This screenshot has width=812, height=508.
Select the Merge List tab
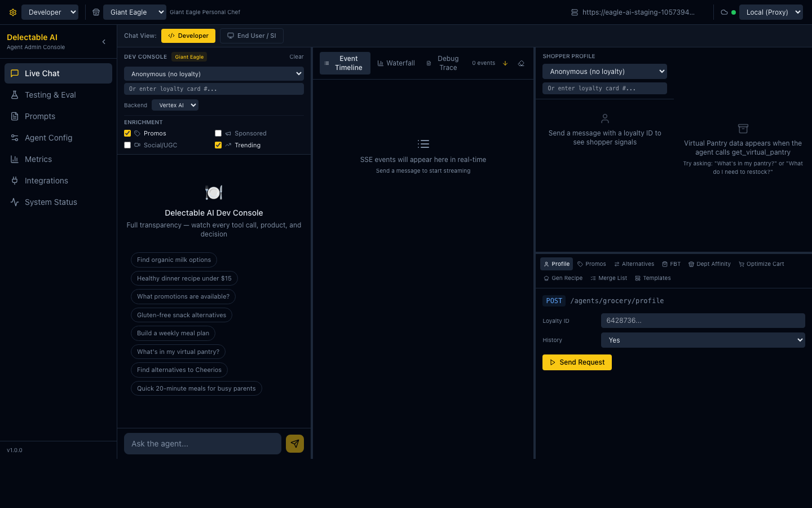pyautogui.click(x=608, y=278)
